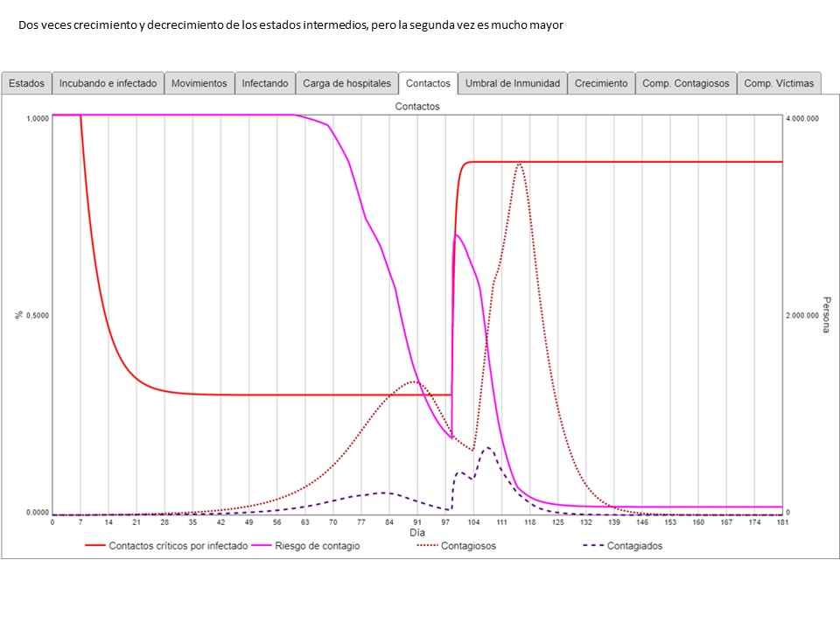This screenshot has height=630, width=840.
Task: Switch to Umbral de Inmunidad tab
Action: click(x=512, y=83)
